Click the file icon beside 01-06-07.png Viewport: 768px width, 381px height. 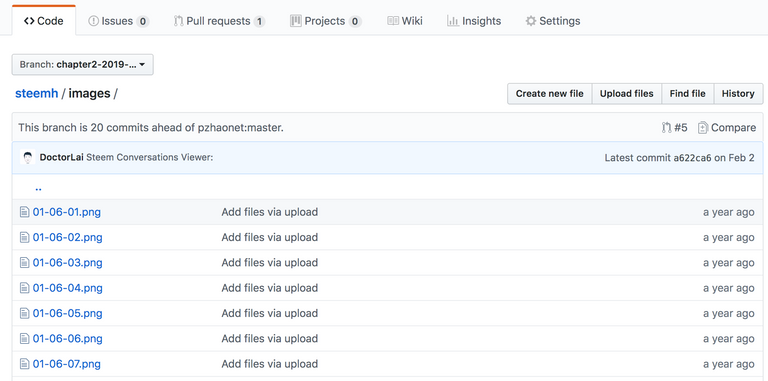24,364
